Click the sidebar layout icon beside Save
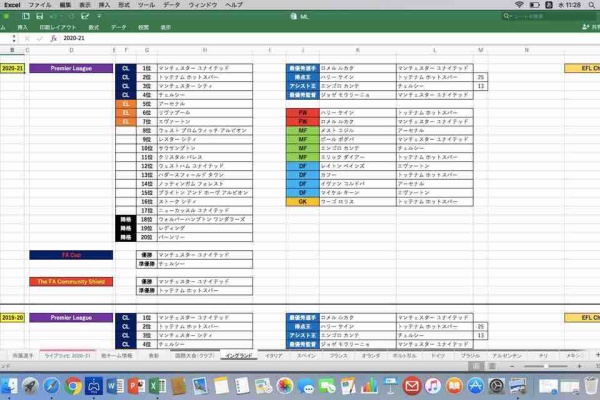 pyautogui.click(x=26, y=16)
